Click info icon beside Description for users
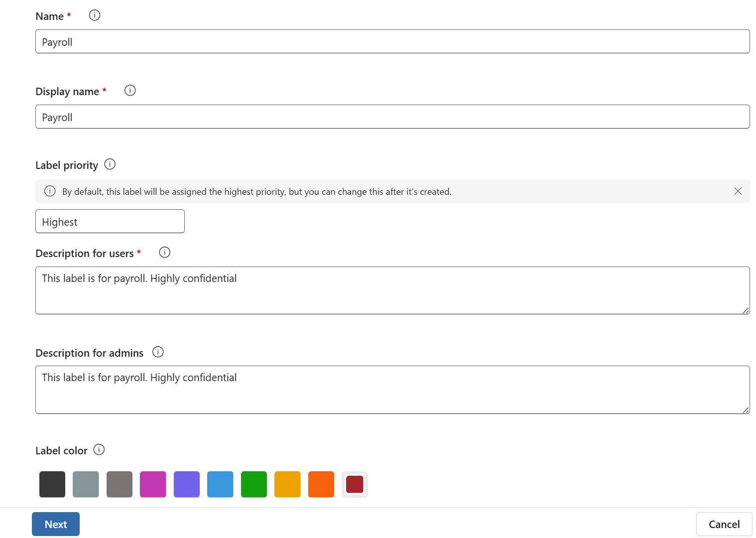Image resolution: width=756 pixels, height=538 pixels. click(164, 253)
